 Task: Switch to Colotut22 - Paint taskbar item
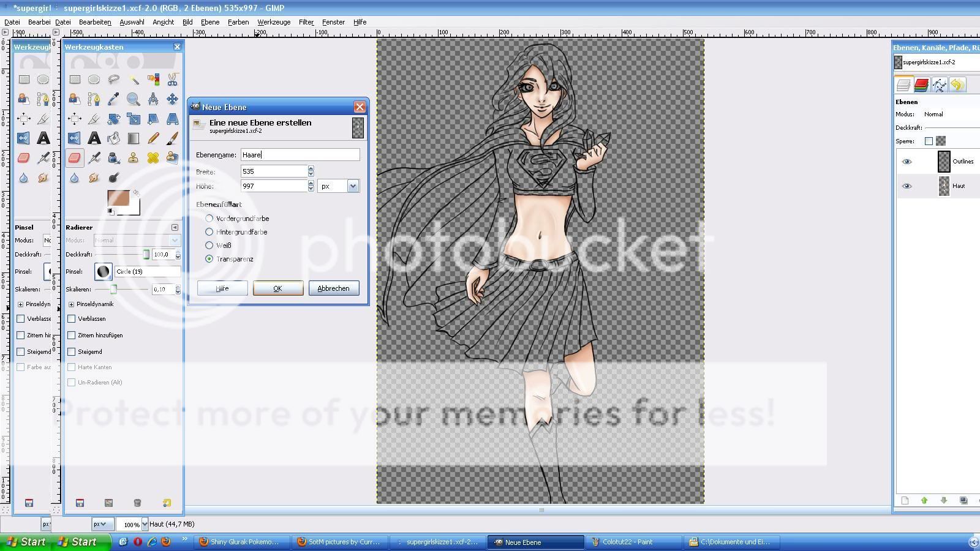(x=634, y=542)
